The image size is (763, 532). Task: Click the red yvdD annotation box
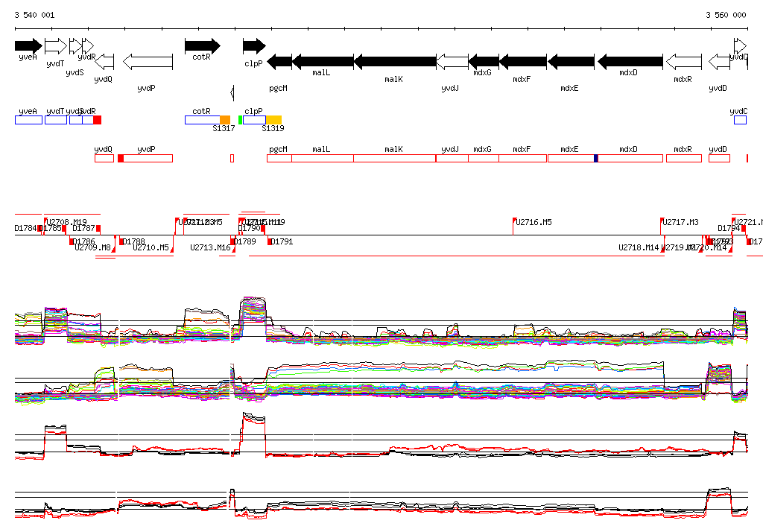point(719,158)
